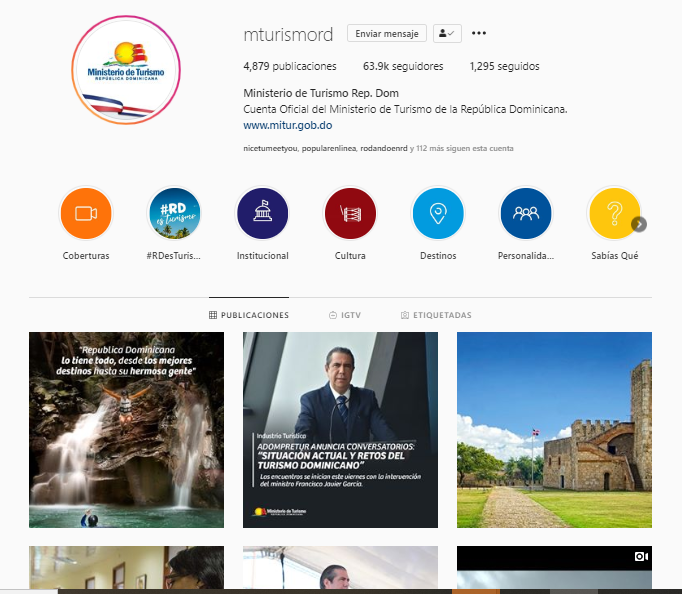Viewport: 682px width, 594px height.
Task: Open the Institucional highlight icon
Action: point(262,213)
